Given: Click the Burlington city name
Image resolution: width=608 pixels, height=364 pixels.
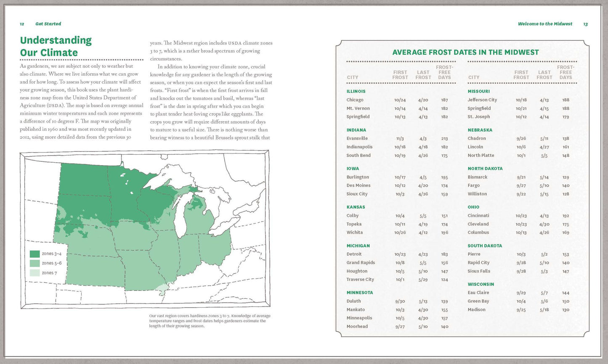Looking at the screenshot, I should (358, 177).
